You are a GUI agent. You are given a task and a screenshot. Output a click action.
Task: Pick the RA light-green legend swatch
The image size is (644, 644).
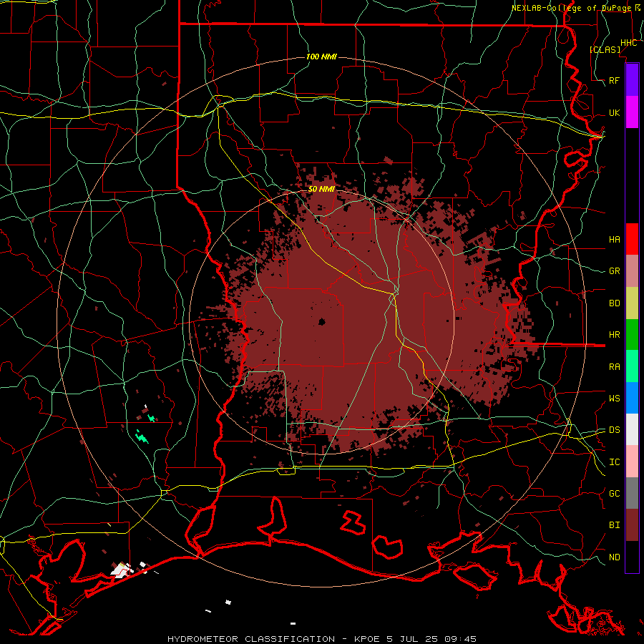point(632,366)
